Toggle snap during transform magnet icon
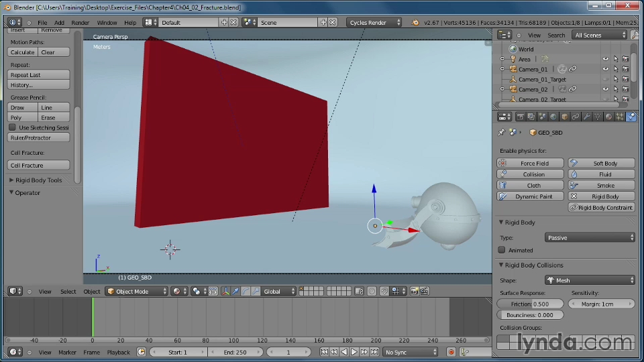Screen dimensions: 644x362 coord(384,292)
